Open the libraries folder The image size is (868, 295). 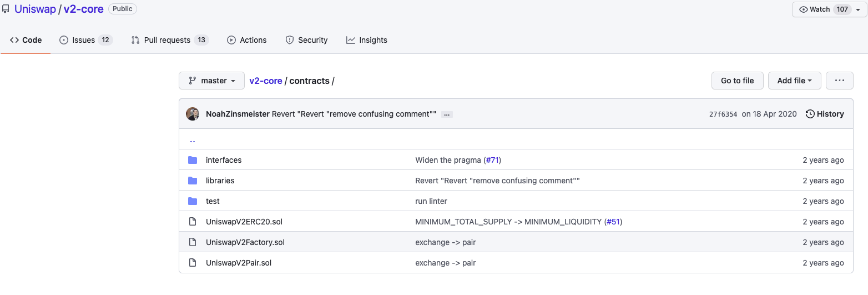(220, 181)
